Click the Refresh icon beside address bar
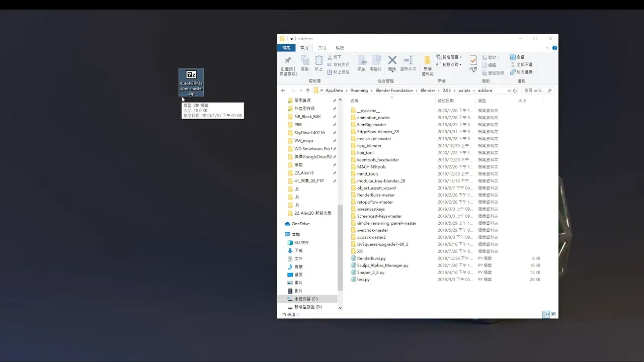Image resolution: width=644 pixels, height=362 pixels. point(515,90)
